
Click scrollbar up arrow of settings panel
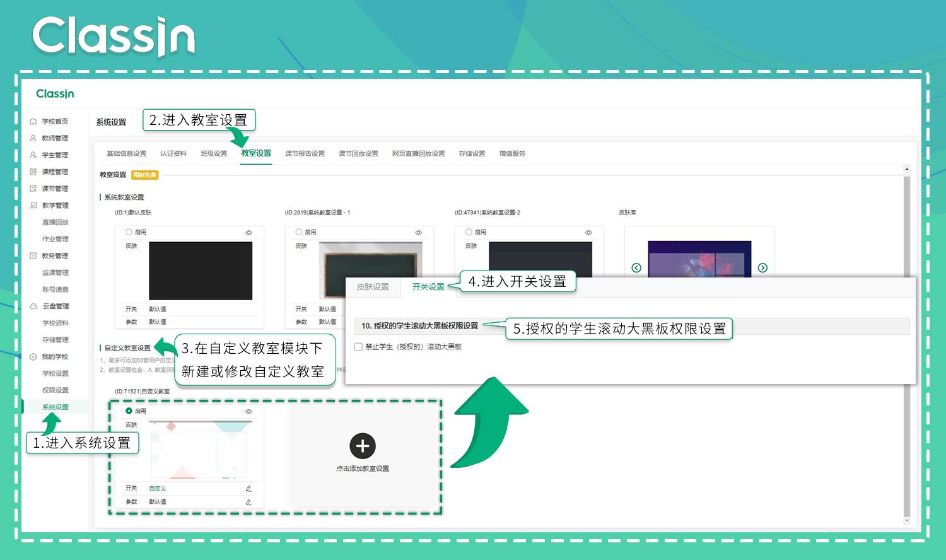coord(907,169)
